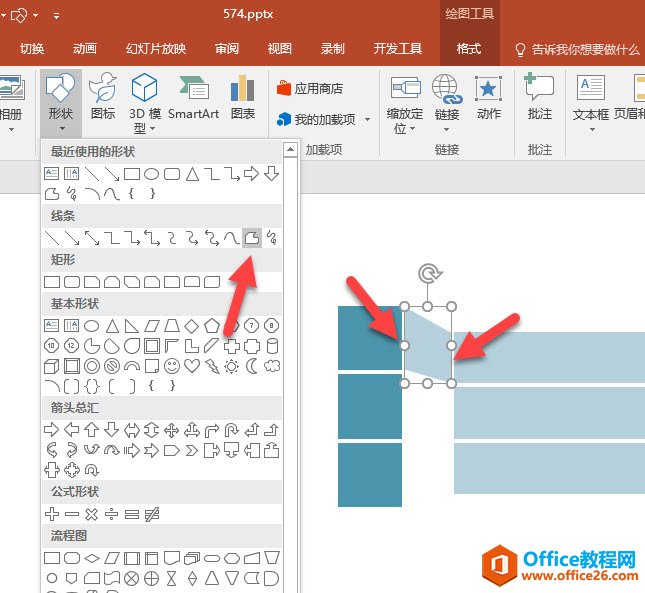Insert a SmartArt graphic
Screen dimensions: 645x593
pyautogui.click(x=193, y=97)
